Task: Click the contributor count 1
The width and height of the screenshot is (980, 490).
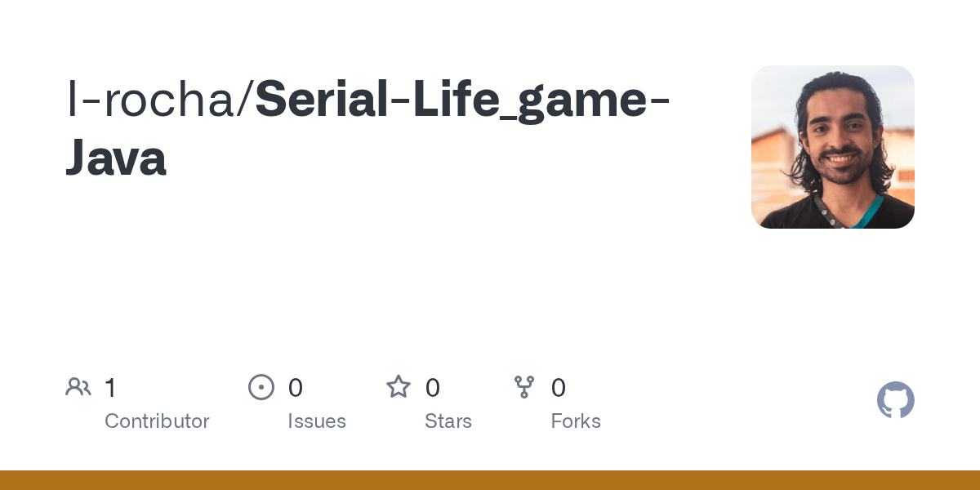Action: [111, 388]
